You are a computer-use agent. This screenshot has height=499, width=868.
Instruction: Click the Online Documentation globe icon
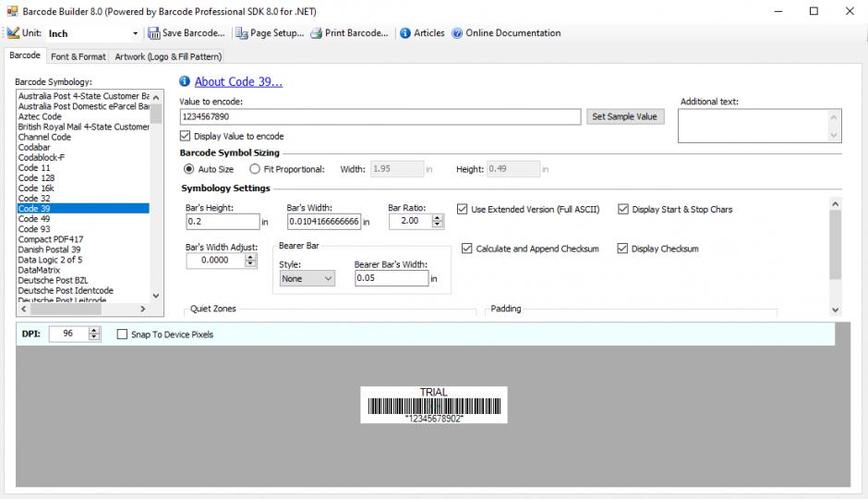[457, 33]
